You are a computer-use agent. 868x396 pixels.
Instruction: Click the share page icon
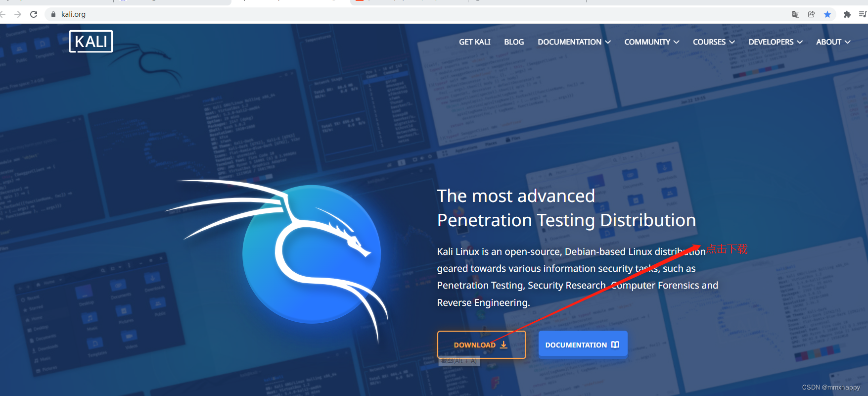click(x=812, y=14)
